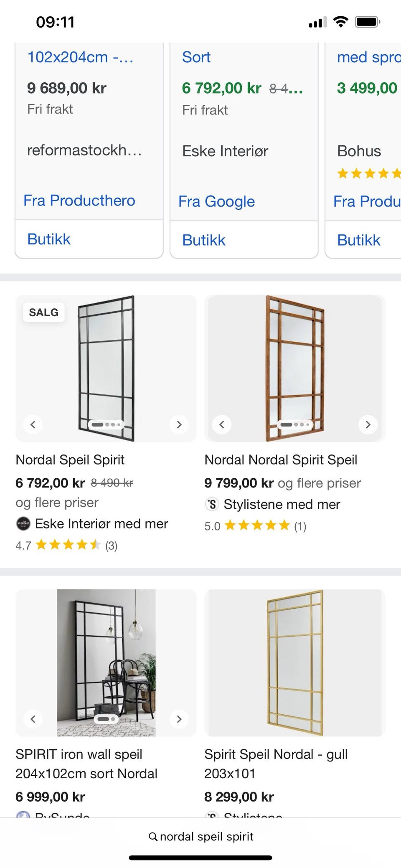Open Fra Google link
Image resolution: width=401 pixels, height=868 pixels.
[216, 201]
